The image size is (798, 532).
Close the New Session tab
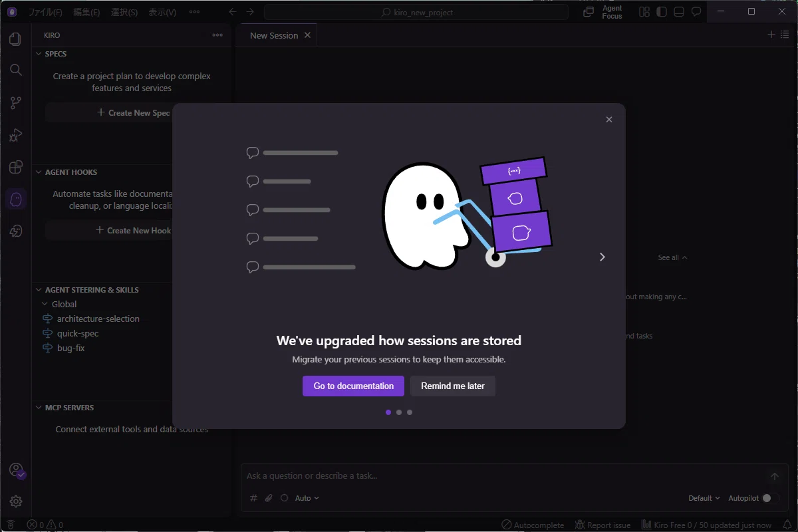click(307, 35)
